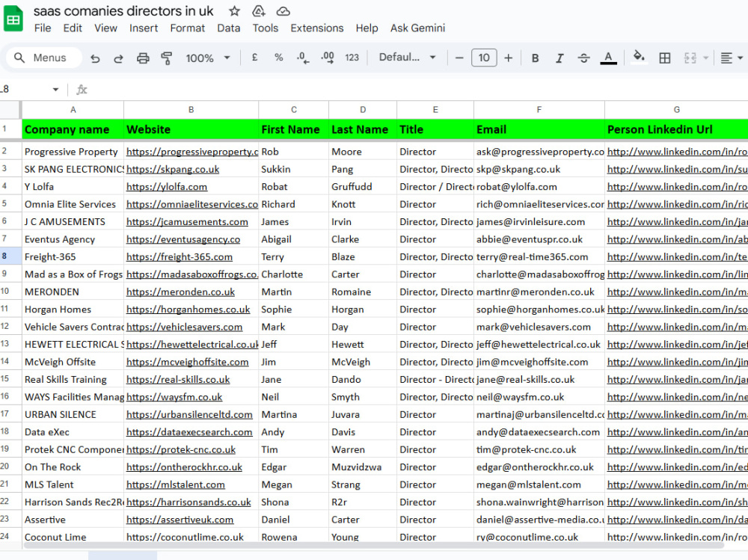
Task: Increase decimal places
Action: point(328,58)
